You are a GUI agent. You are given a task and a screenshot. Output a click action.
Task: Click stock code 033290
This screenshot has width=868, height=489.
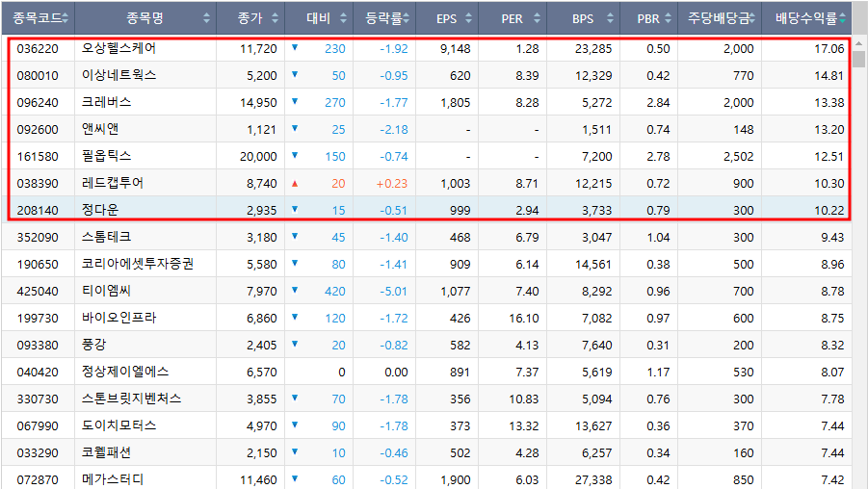[38, 453]
